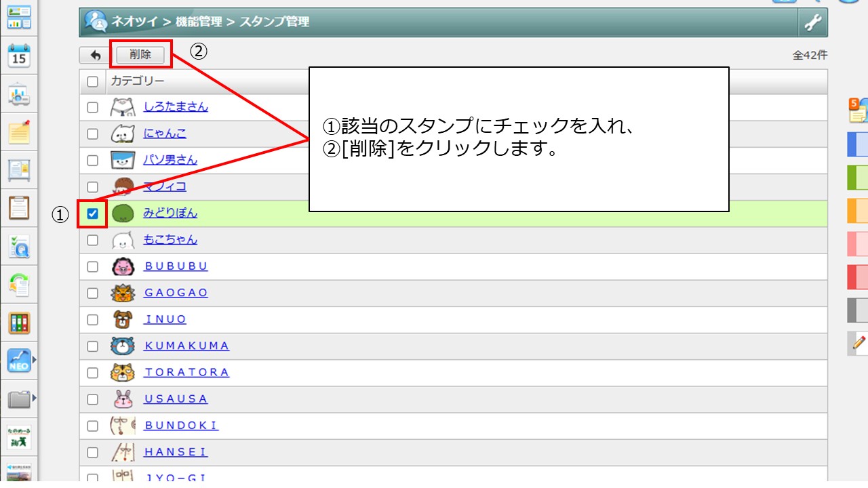Click the 削除 delete button

click(x=140, y=55)
